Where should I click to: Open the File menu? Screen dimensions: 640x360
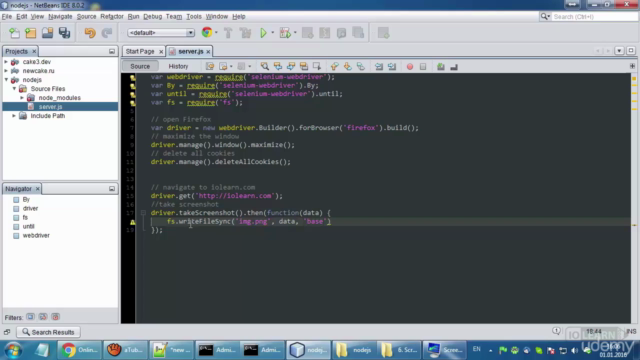(x=7, y=17)
